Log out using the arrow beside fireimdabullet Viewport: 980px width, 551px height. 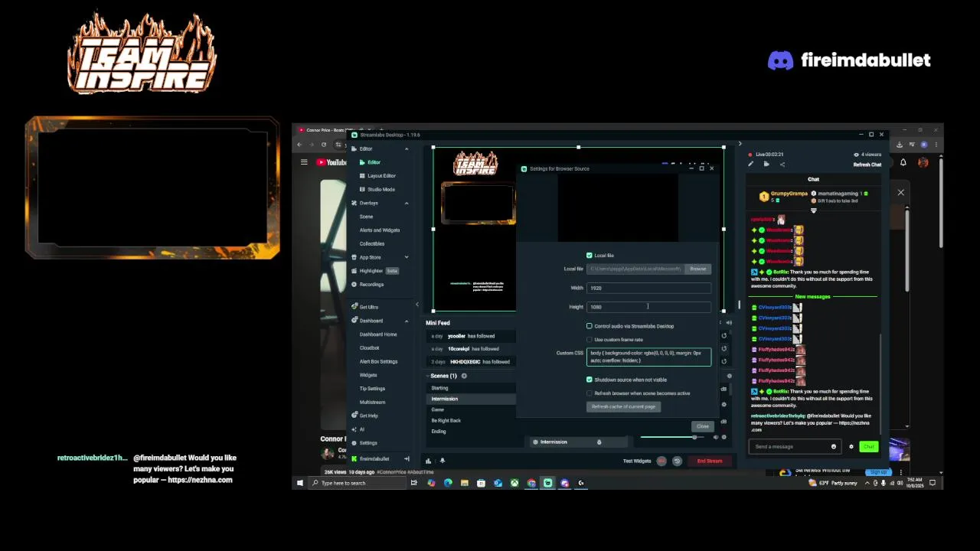point(407,459)
